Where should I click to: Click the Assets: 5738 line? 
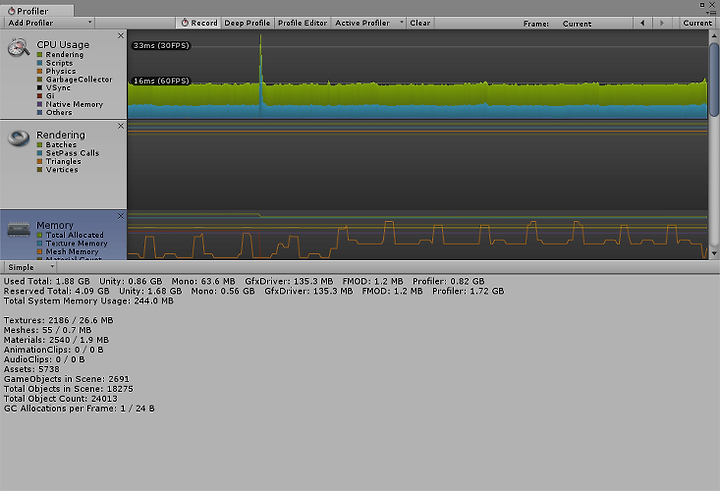[x=32, y=369]
